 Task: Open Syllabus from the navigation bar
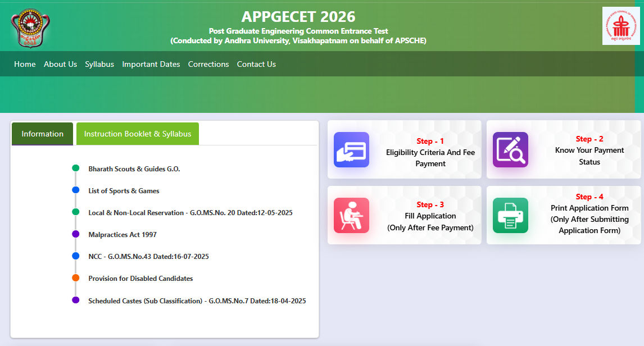coord(99,64)
